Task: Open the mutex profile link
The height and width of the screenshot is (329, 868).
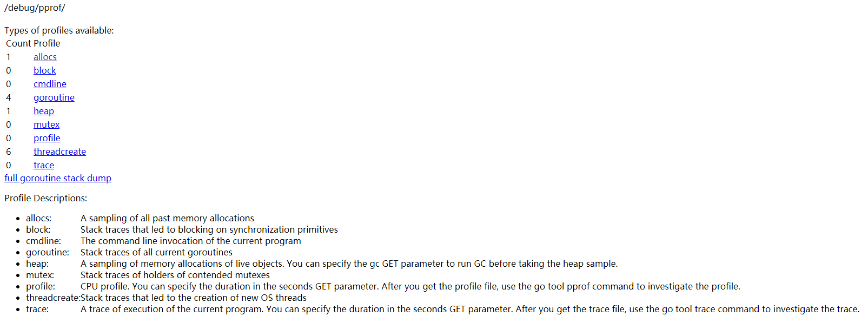Action: click(x=47, y=124)
